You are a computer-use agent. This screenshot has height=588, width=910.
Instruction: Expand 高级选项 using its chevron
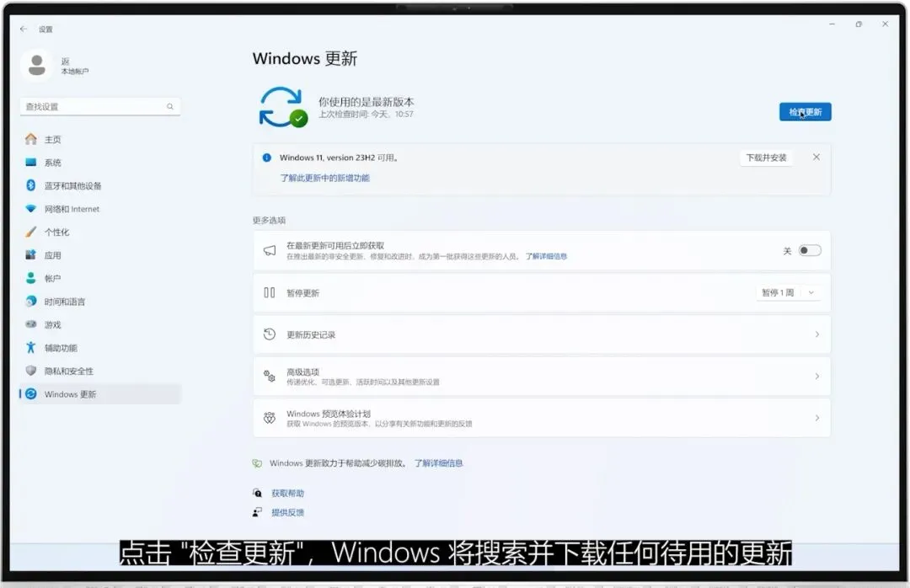pyautogui.click(x=817, y=376)
